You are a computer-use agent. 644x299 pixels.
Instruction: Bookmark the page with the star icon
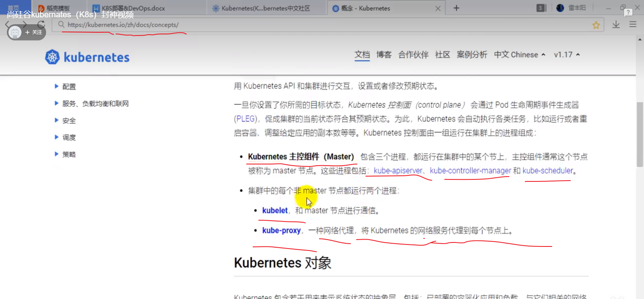click(x=596, y=25)
